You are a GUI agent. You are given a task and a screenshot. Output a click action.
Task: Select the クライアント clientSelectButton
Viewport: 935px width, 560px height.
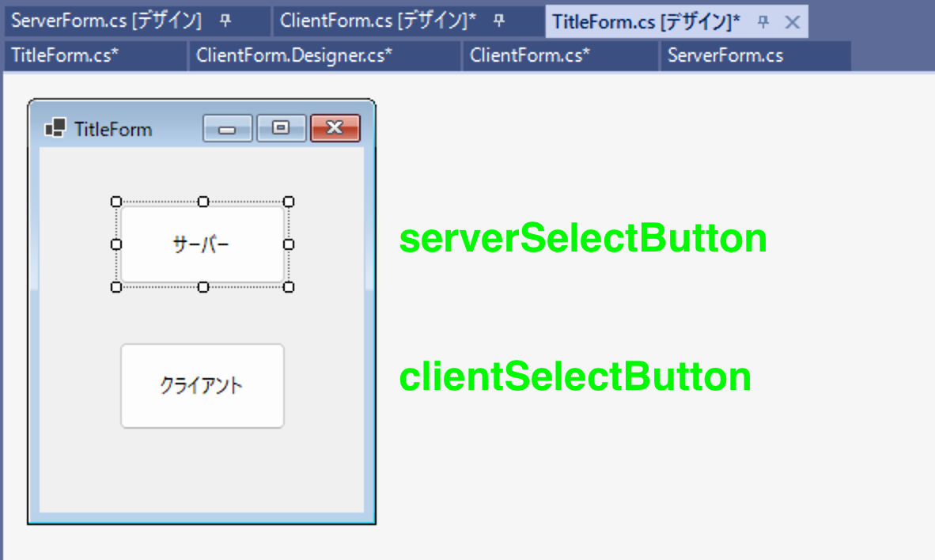pyautogui.click(x=203, y=385)
